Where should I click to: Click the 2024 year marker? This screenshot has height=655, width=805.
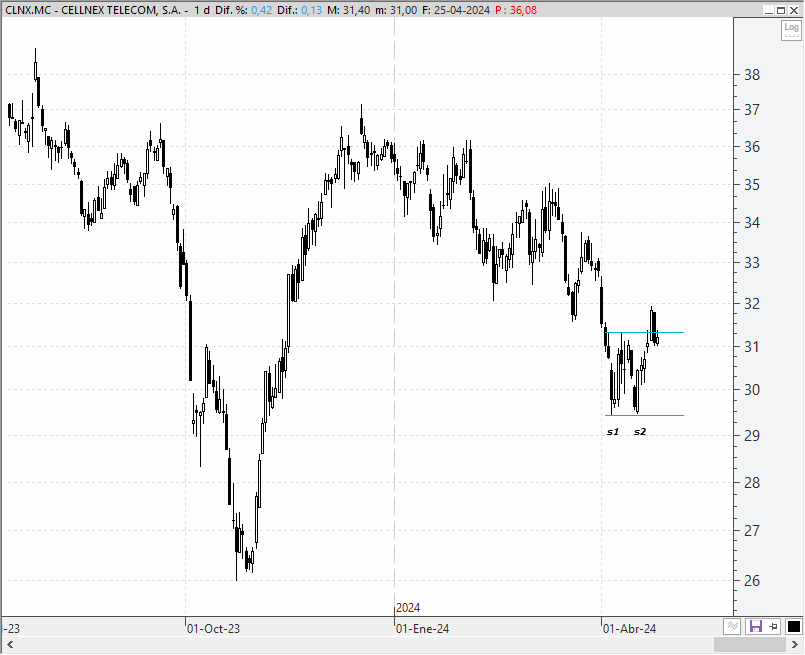click(x=408, y=608)
